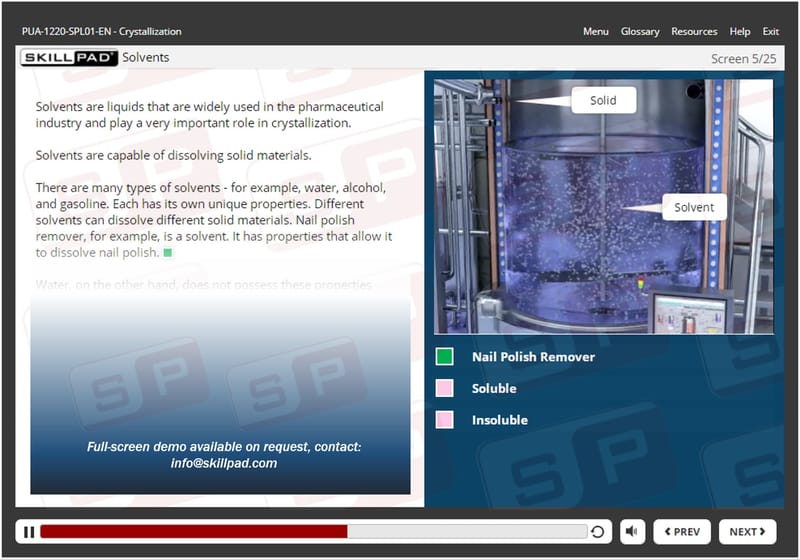
Task: Select the pink Insoluble square
Action: pyautogui.click(x=444, y=420)
